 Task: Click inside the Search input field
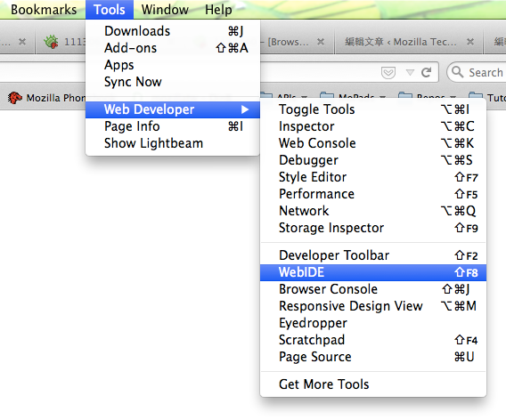486,73
